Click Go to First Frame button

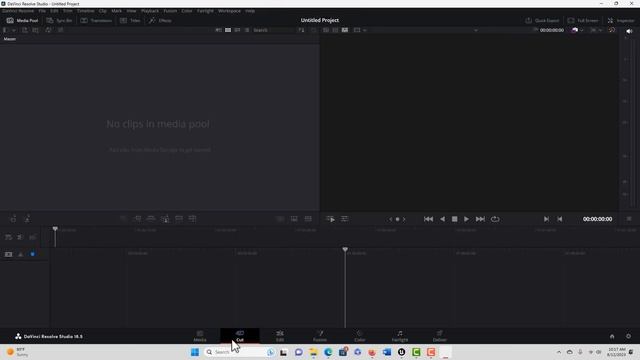pyautogui.click(x=428, y=219)
